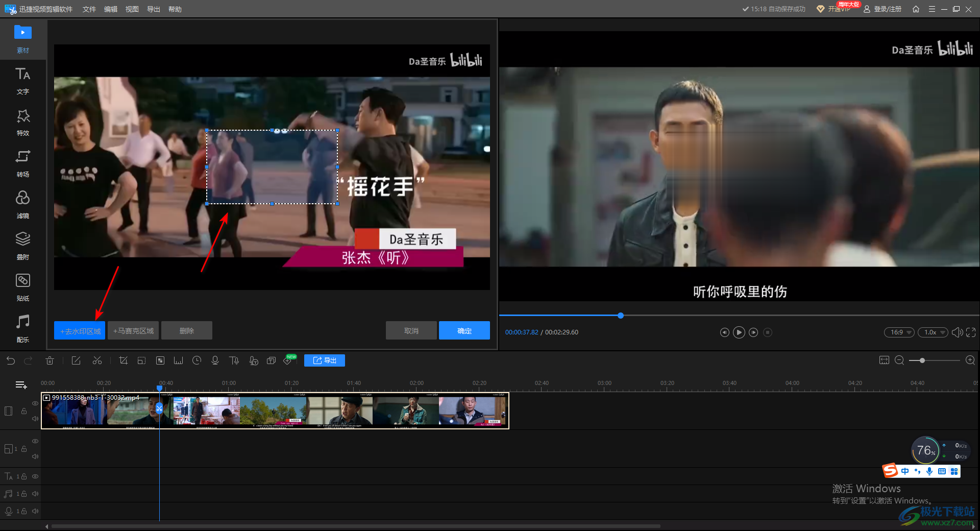Click the scissors split icon
The width and height of the screenshot is (980, 531).
[x=97, y=360]
